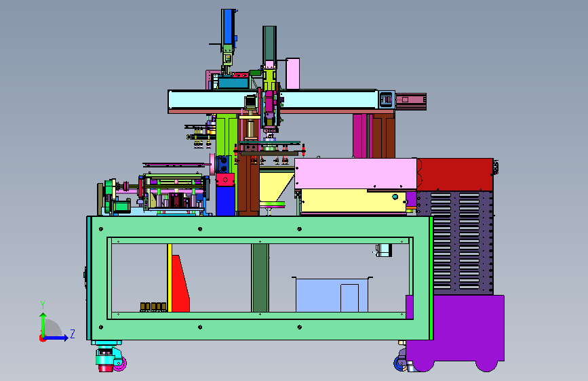Select the blue Z axis arrow
Screen dimensions: 588x381
click(x=56, y=338)
